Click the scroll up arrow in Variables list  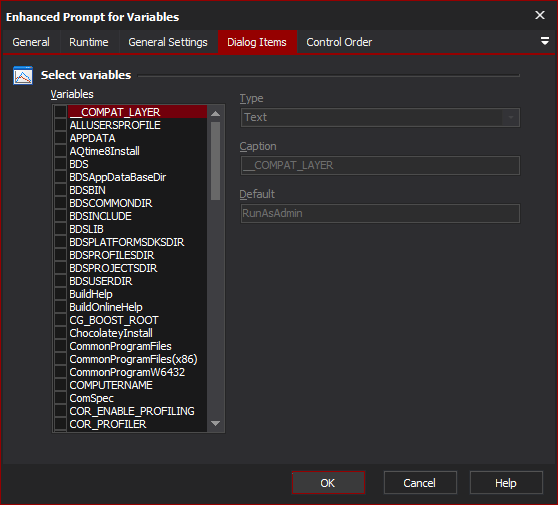click(x=215, y=114)
